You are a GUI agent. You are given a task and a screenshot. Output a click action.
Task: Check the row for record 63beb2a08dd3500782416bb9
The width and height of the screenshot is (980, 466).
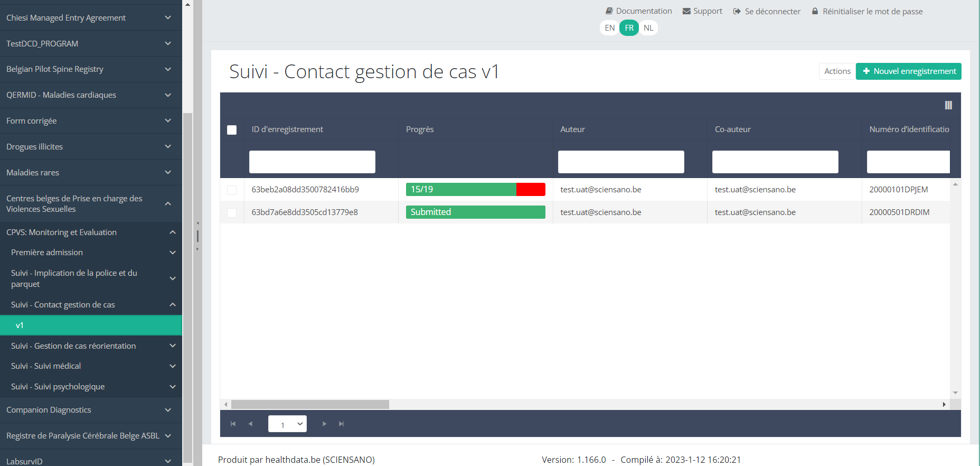(x=232, y=190)
